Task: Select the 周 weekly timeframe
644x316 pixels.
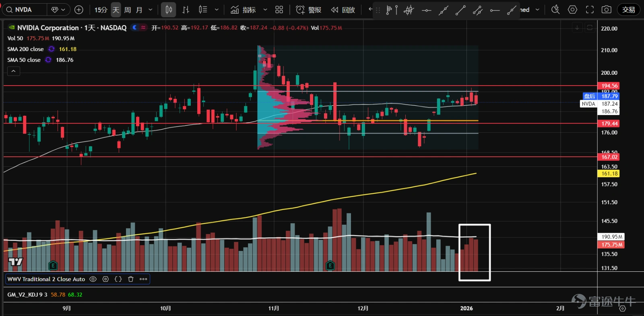Action: click(128, 10)
